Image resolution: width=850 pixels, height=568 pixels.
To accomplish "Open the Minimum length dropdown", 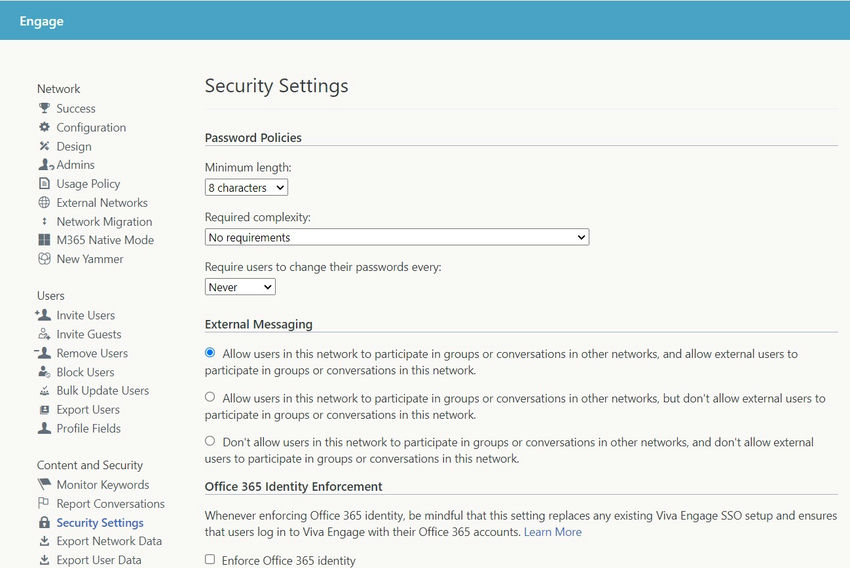I will click(x=246, y=188).
